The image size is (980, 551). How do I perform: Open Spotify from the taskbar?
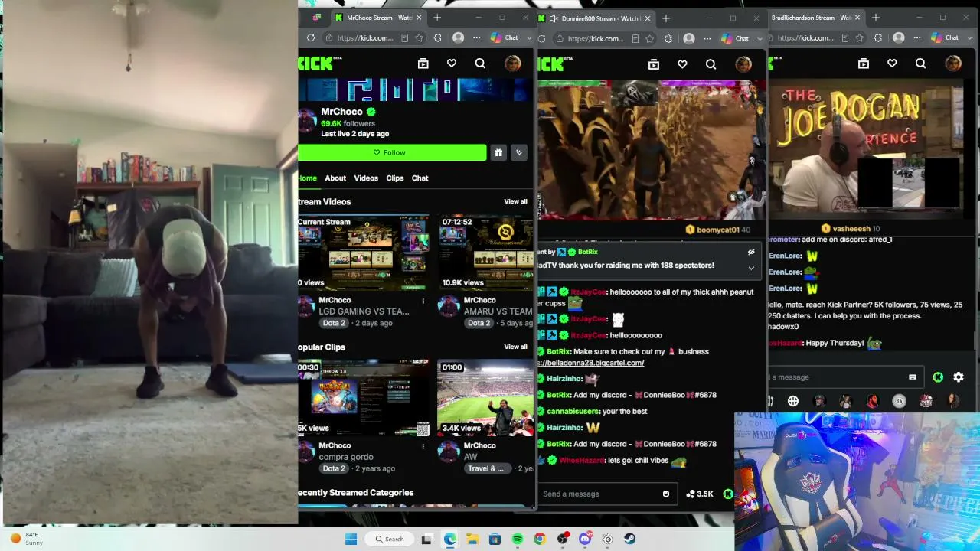(x=518, y=539)
